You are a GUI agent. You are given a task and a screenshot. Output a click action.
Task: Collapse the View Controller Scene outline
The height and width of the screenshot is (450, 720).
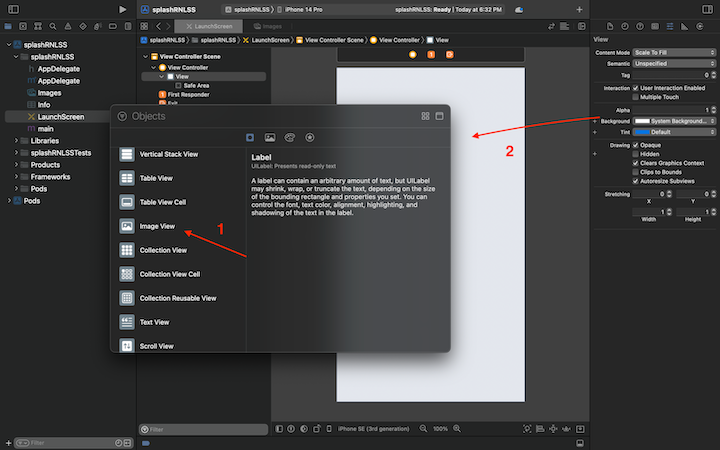tap(143, 57)
